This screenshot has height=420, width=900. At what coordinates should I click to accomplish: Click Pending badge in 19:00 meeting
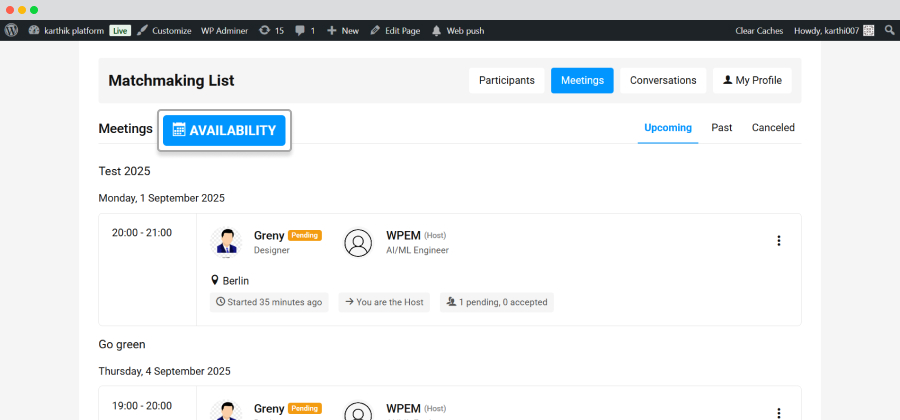305,409
